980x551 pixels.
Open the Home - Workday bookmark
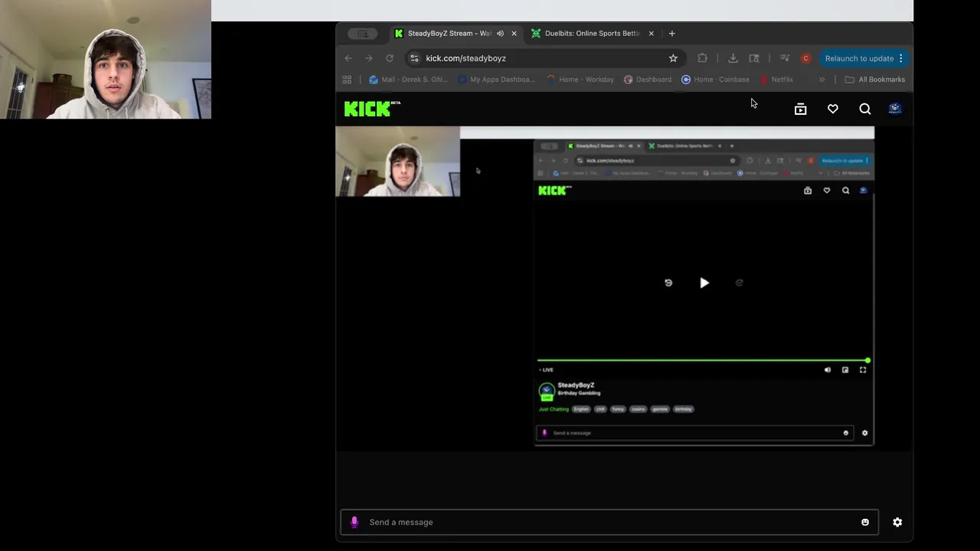tap(580, 80)
